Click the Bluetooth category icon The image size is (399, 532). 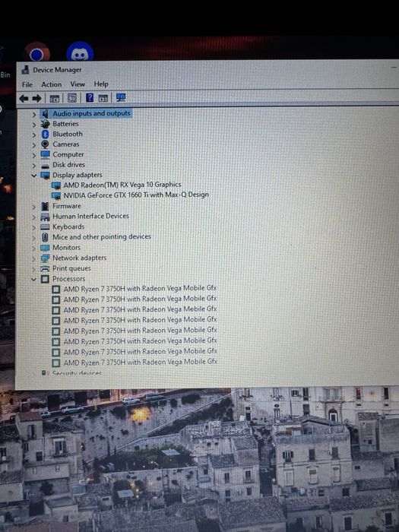(45, 135)
